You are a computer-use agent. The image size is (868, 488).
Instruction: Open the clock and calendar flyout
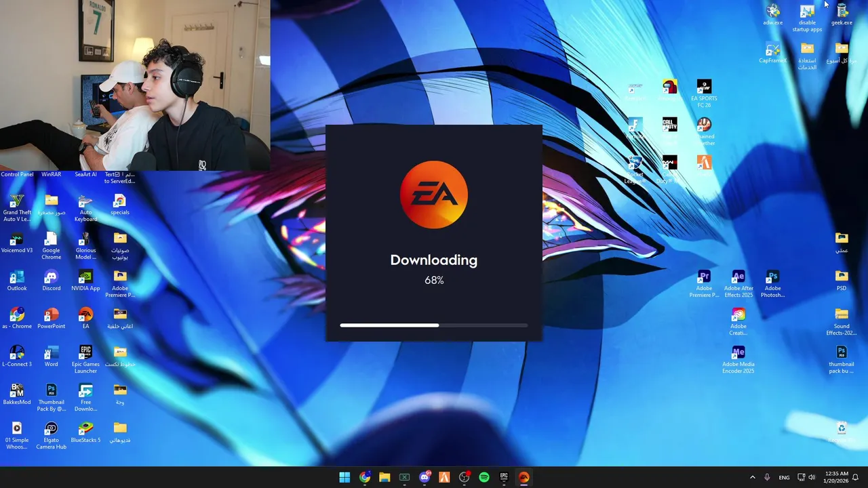[837, 477]
